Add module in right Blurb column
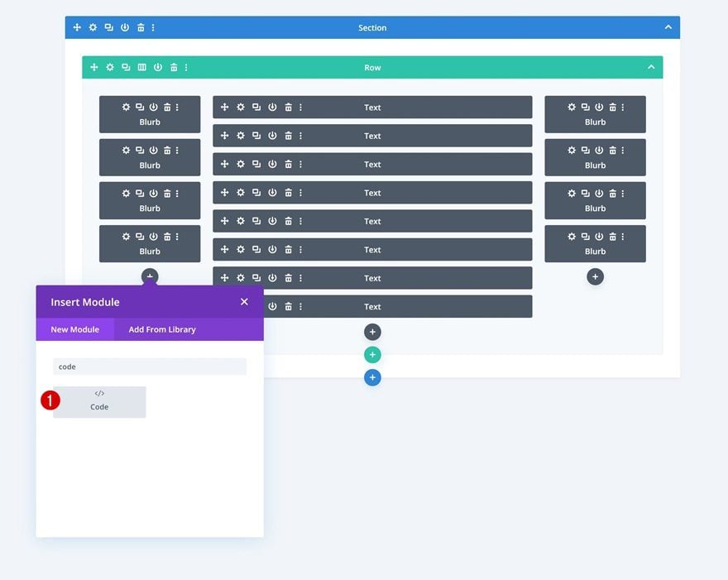 [595, 277]
